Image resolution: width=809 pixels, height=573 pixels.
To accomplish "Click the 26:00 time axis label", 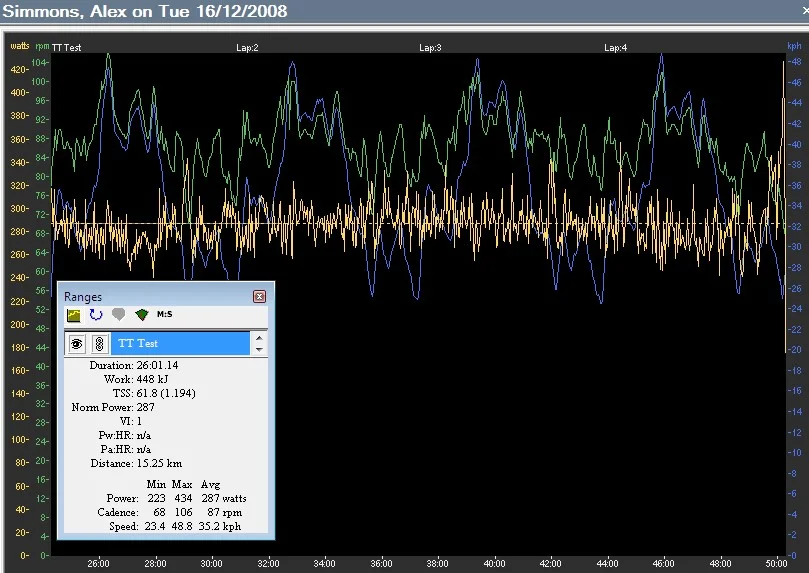I will [98, 563].
